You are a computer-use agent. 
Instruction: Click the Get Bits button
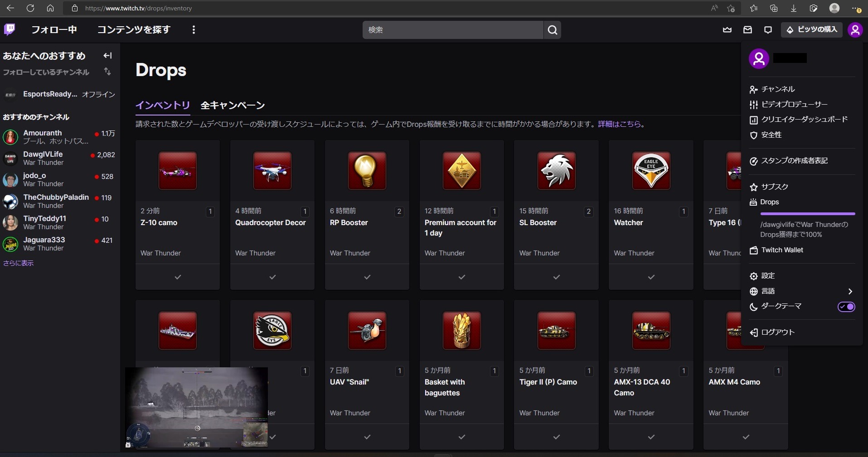(x=811, y=30)
